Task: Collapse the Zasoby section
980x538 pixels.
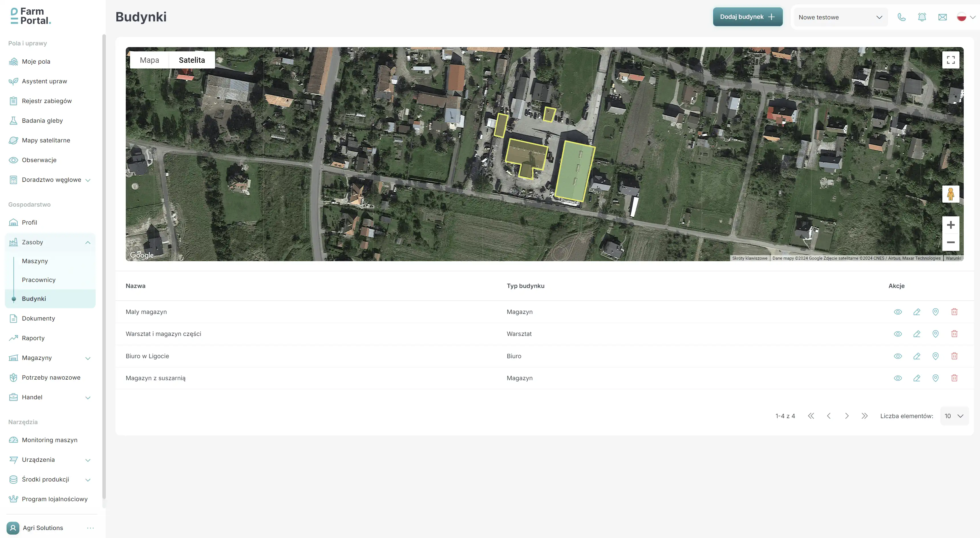Action: click(x=88, y=243)
